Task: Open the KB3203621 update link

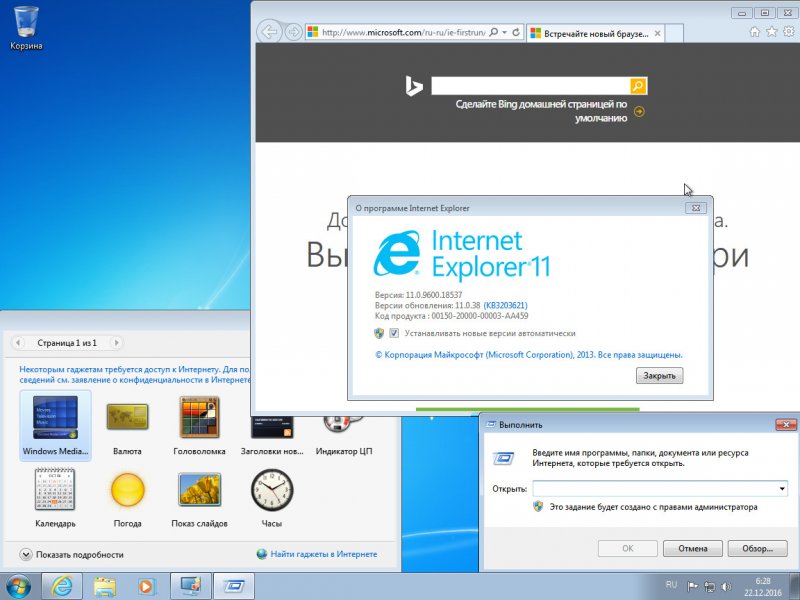Action: [505, 305]
